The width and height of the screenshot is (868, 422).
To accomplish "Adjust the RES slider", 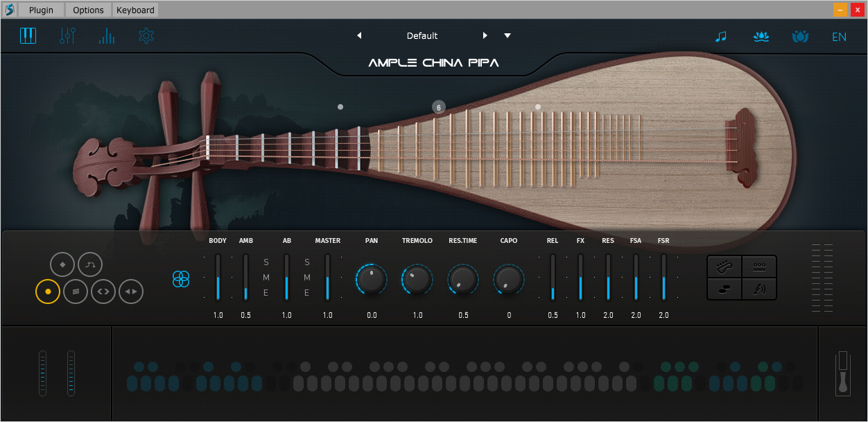I will 608,277.
